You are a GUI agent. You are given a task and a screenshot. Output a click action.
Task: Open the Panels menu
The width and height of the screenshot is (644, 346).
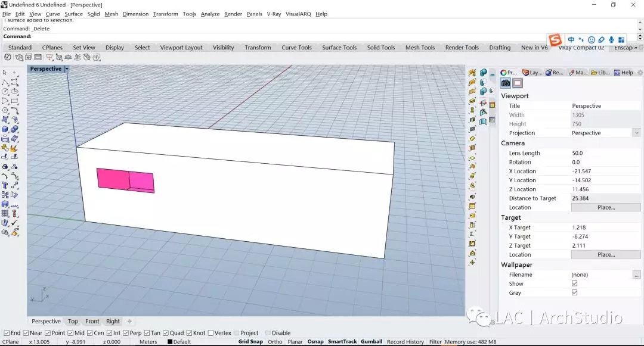coord(254,14)
